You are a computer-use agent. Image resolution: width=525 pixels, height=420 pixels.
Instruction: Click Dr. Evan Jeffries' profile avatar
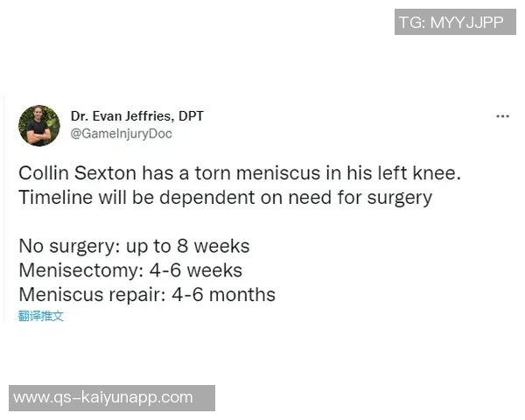coord(39,125)
